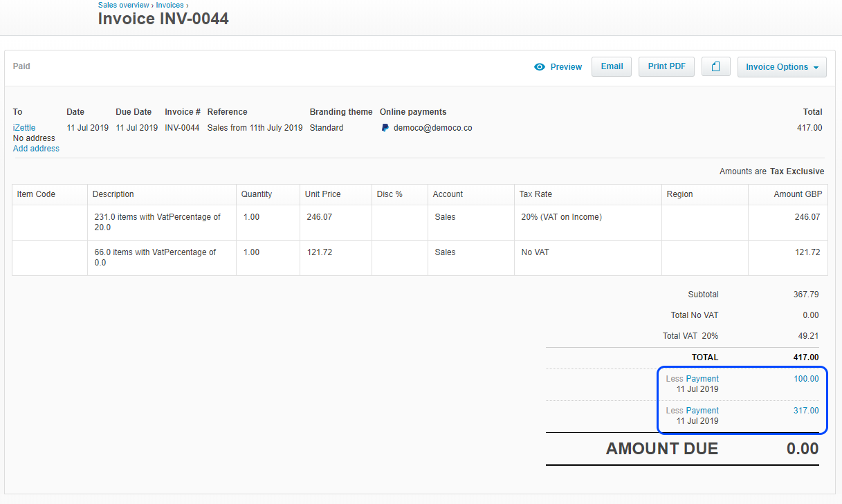The width and height of the screenshot is (842, 504).
Task: Click the Preview eye icon
Action: pyautogui.click(x=540, y=67)
